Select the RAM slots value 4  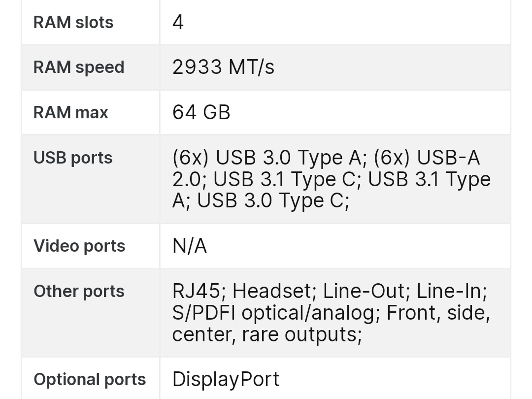(178, 22)
